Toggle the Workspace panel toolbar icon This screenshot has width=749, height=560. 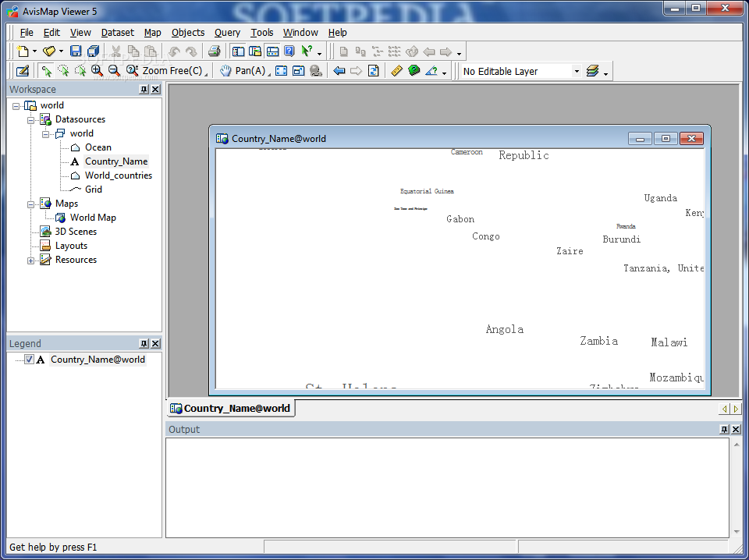pyautogui.click(x=238, y=51)
